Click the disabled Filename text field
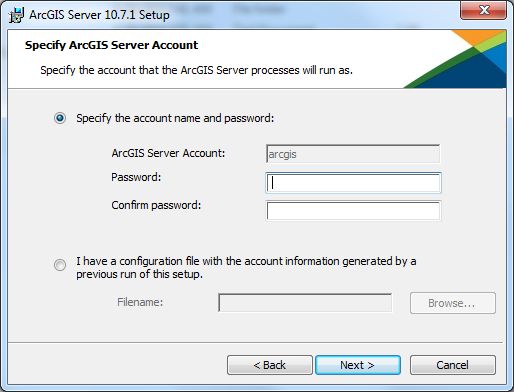The height and width of the screenshot is (392, 514). [x=305, y=303]
